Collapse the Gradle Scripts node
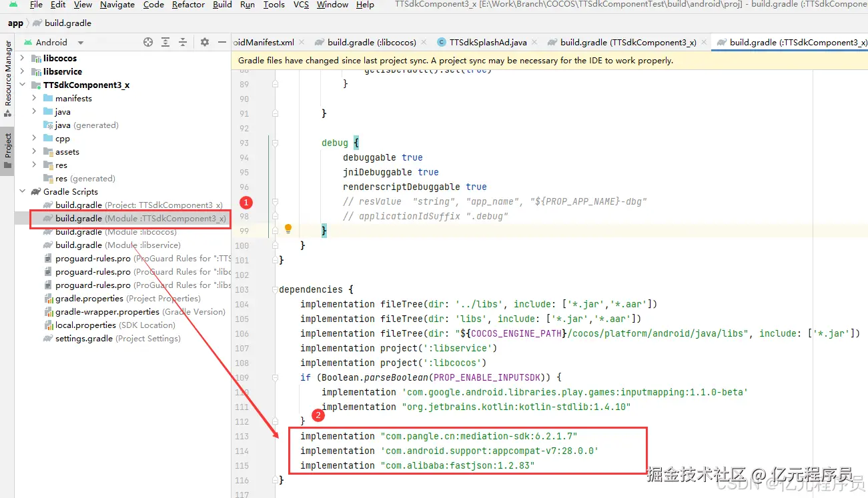Image resolution: width=868 pixels, height=498 pixels. point(22,192)
